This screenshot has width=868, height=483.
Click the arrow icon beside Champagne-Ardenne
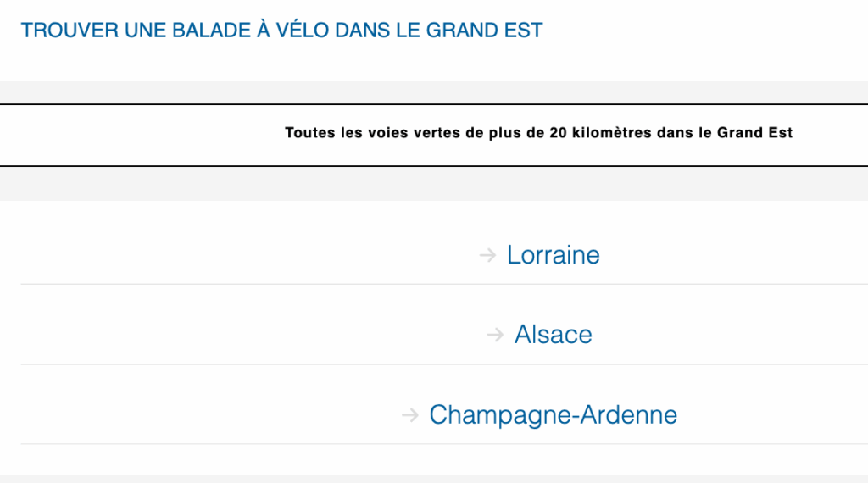click(x=410, y=415)
